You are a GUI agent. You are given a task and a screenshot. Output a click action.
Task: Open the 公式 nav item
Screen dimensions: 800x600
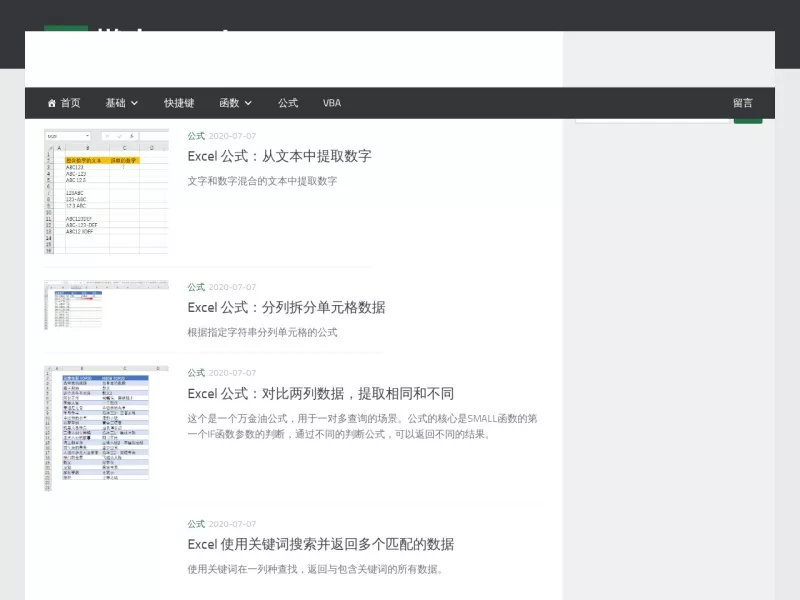pos(288,103)
